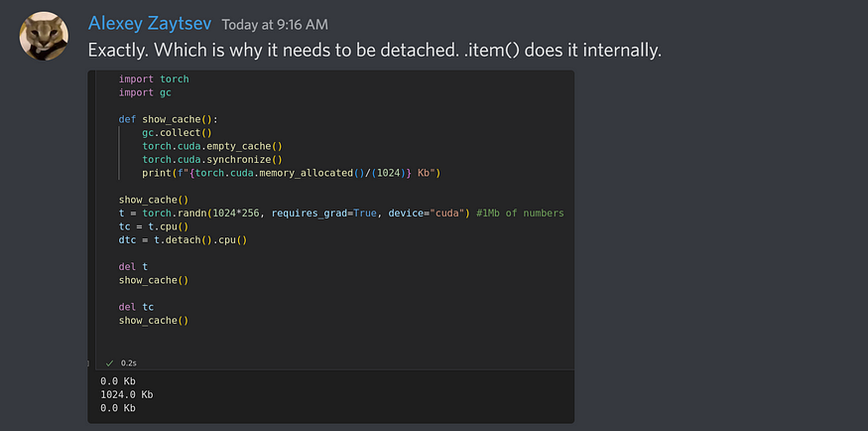Click the 'del tc' code line

(x=137, y=307)
